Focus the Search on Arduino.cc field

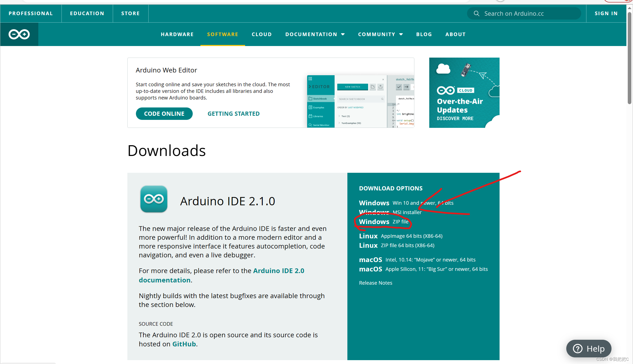(524, 14)
